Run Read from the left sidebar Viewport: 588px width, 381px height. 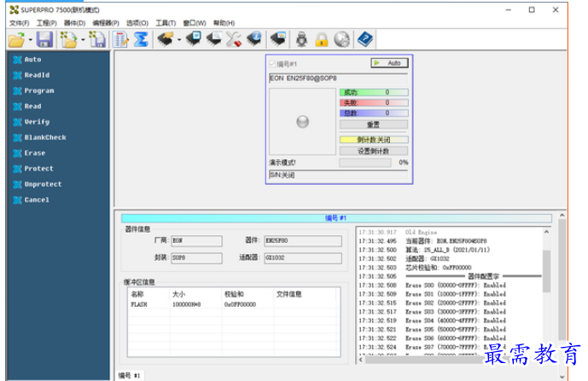click(x=32, y=107)
